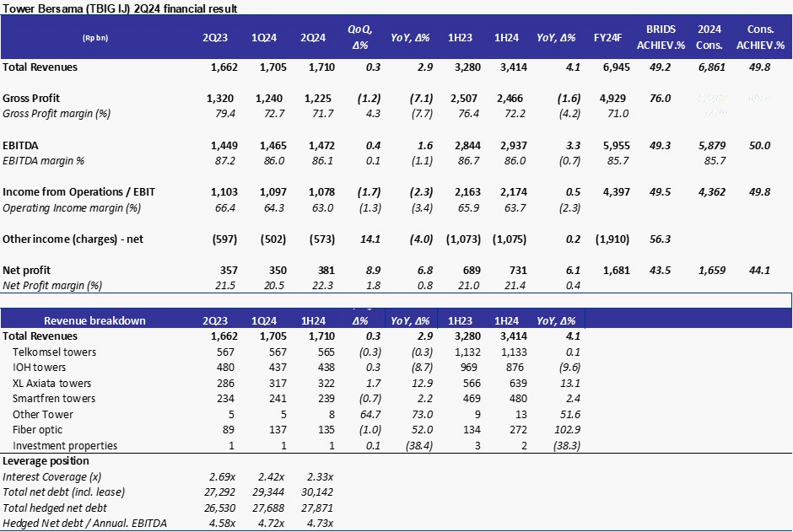Select the 'Smartfren towers' row label
This screenshot has width=793, height=532.
(54, 399)
